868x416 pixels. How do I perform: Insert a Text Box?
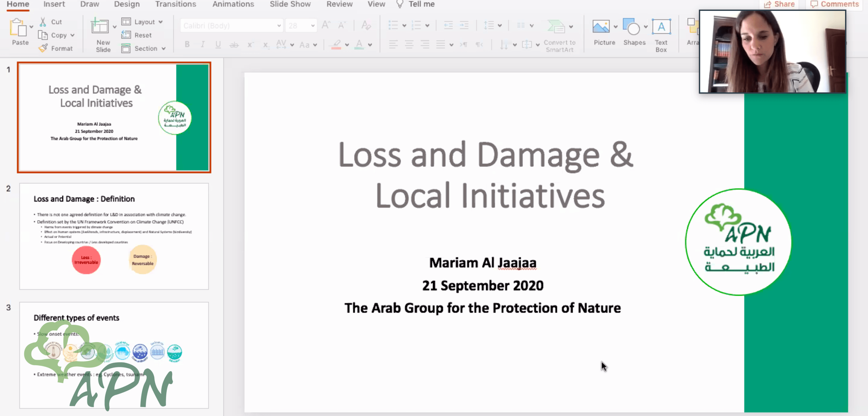(661, 35)
